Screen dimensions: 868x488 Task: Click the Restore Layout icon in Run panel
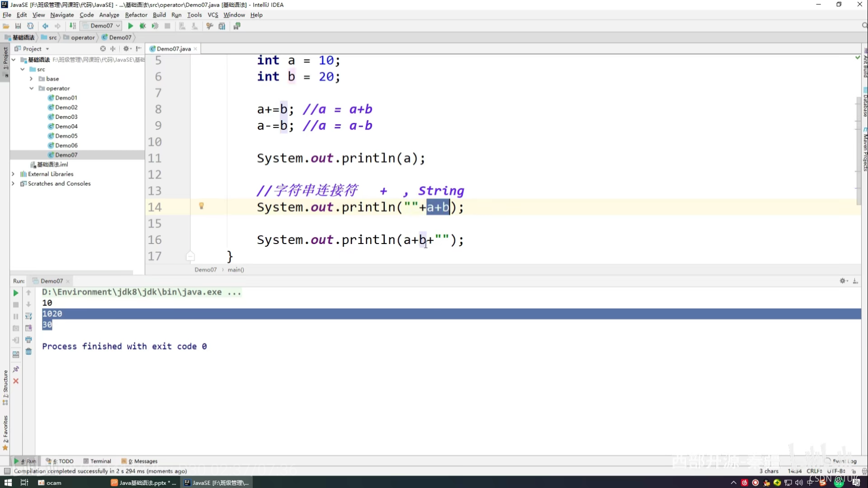point(16,355)
